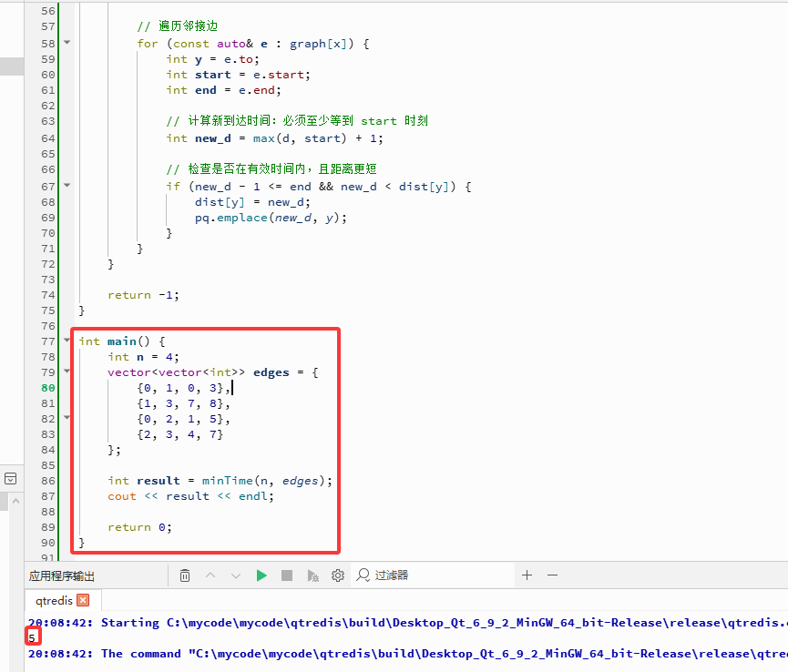Click 'return 0;' in main
Viewport: 788px width, 672px height.
click(139, 527)
